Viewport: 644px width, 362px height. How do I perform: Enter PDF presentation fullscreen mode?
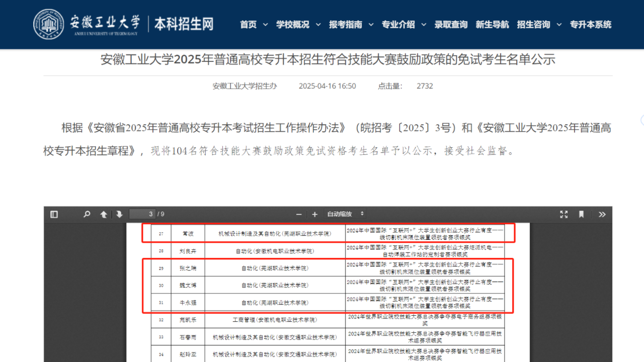pyautogui.click(x=564, y=214)
